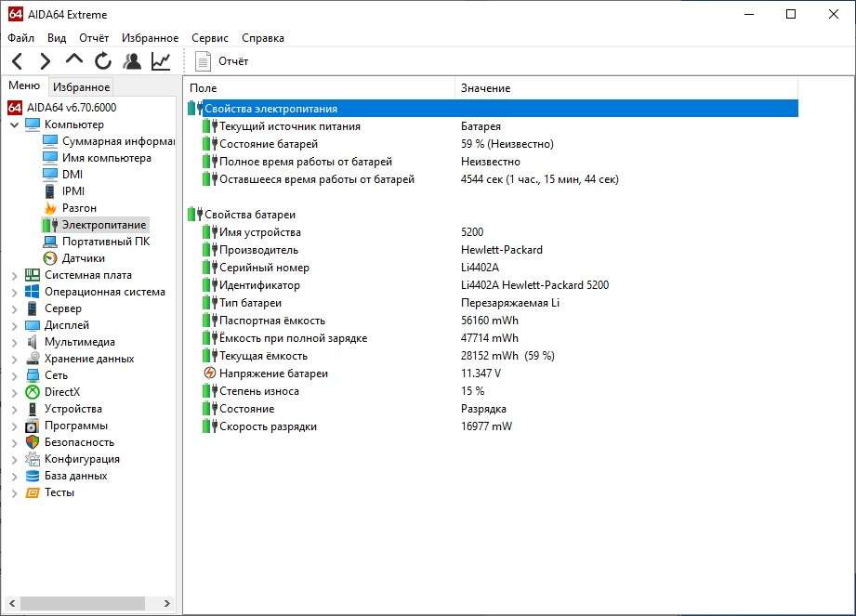Click the Отчёт report button
The height and width of the screenshot is (616, 856).
[x=222, y=61]
